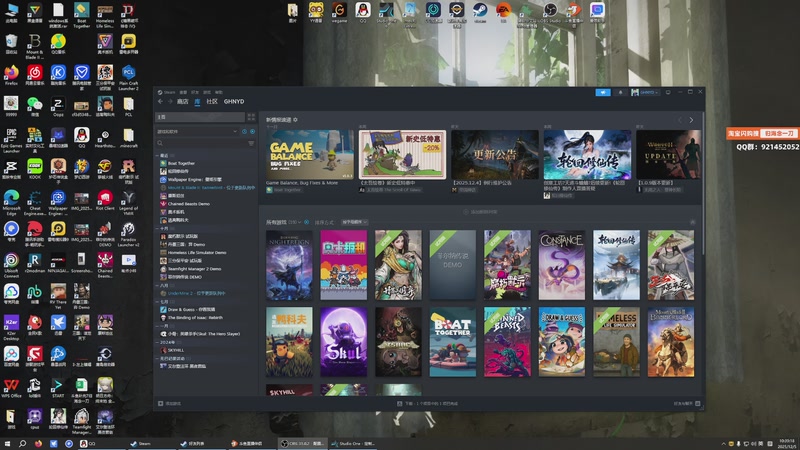Open the sort order dropdown
Screen dimensions: 800x450
coord(355,222)
